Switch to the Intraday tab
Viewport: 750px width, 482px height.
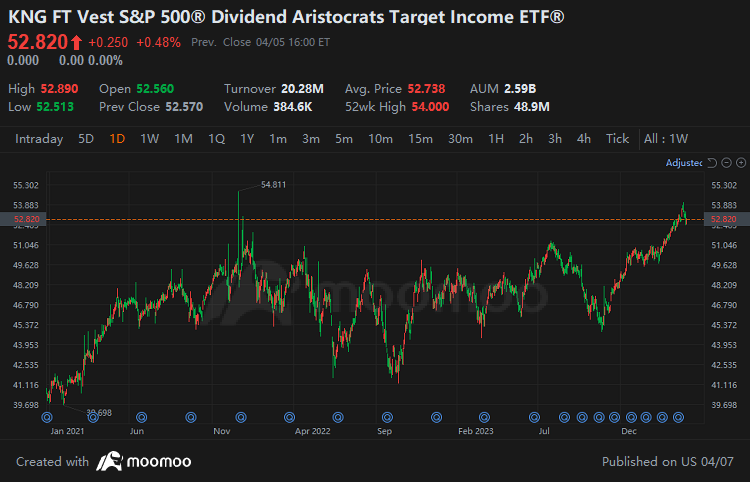tap(40, 139)
